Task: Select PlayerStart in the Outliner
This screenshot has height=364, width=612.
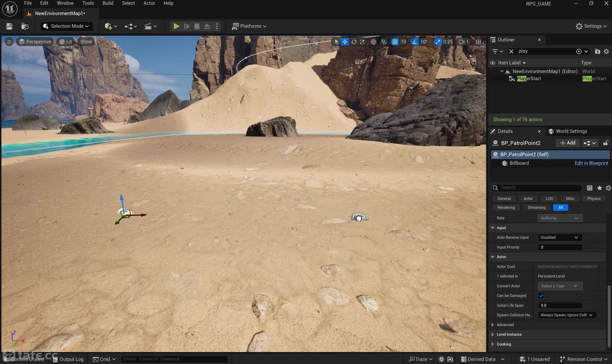Action: [529, 79]
